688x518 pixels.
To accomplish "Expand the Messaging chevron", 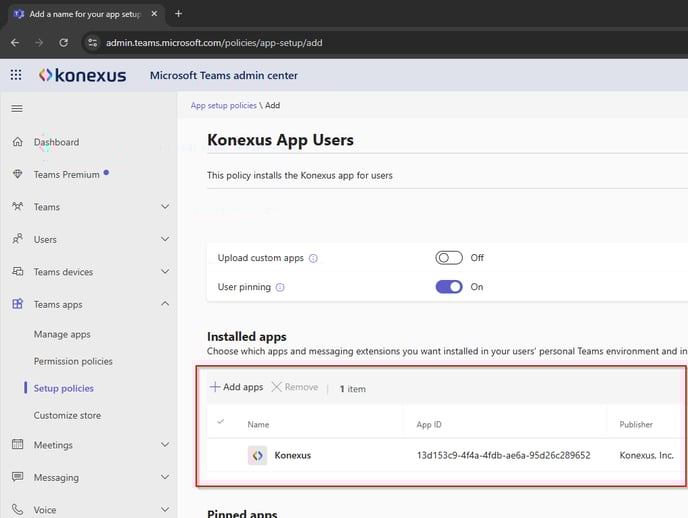I will point(165,477).
